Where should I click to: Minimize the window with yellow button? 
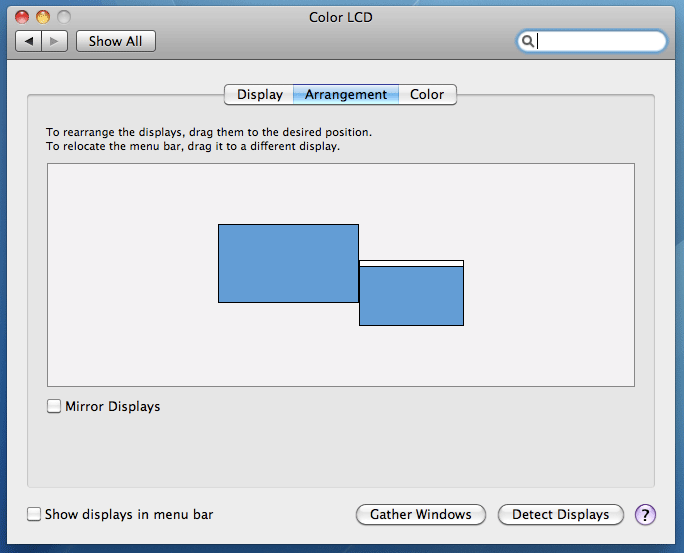click(43, 17)
